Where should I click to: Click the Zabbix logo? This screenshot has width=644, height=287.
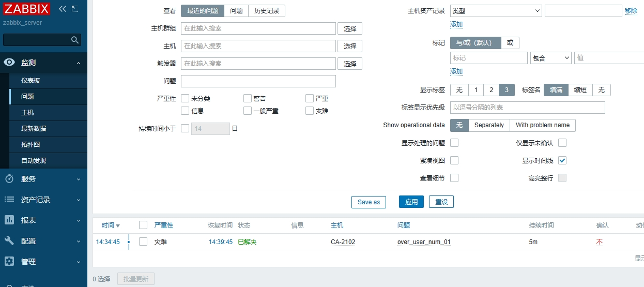[27, 9]
